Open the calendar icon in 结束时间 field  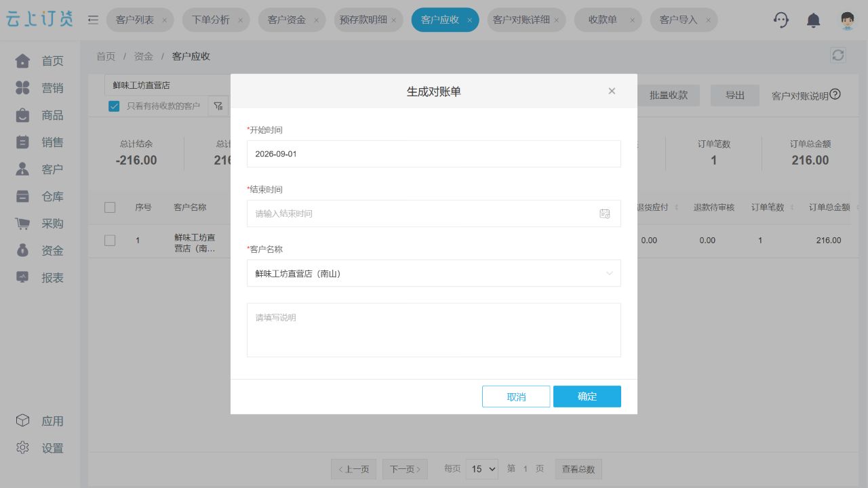[x=605, y=213]
